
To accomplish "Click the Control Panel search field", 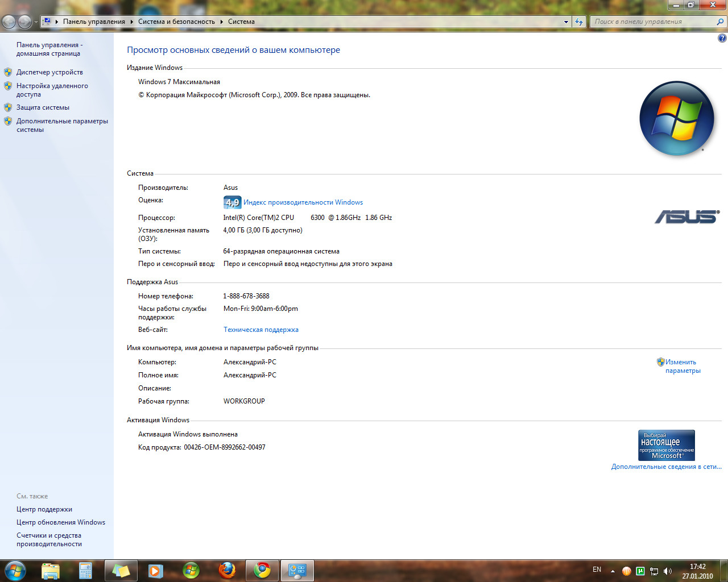I will (653, 22).
